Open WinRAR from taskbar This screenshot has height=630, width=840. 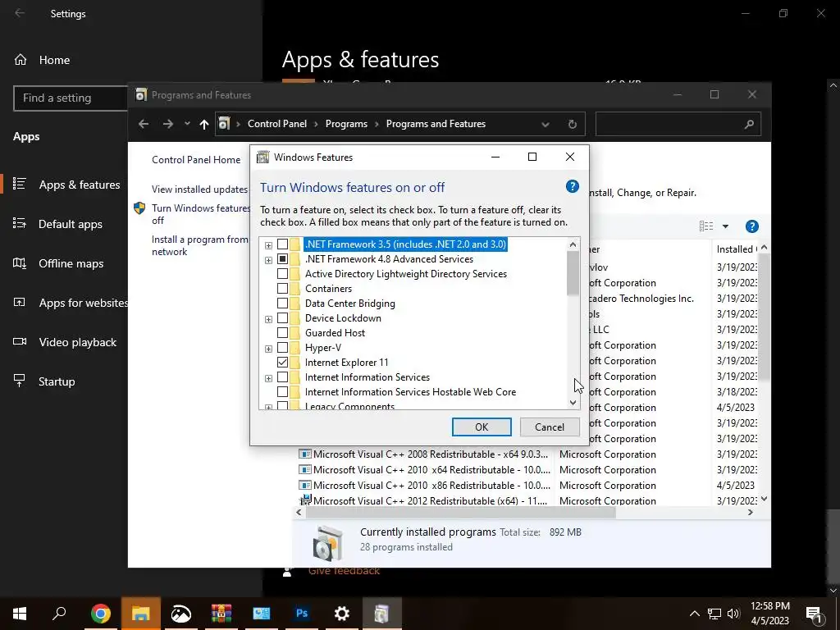pyautogui.click(x=221, y=614)
